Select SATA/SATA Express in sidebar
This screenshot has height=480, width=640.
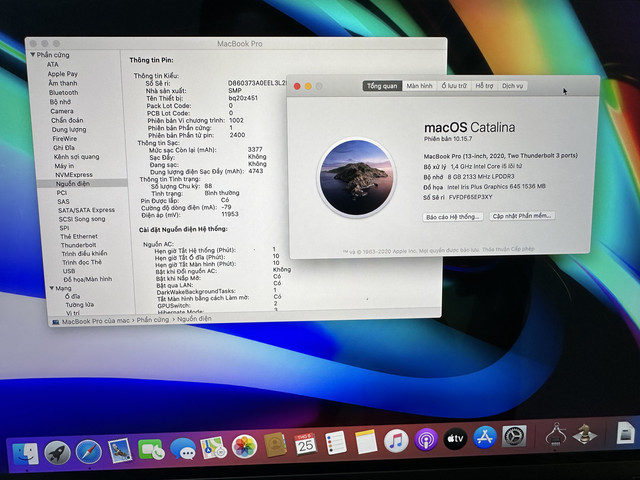click(86, 210)
